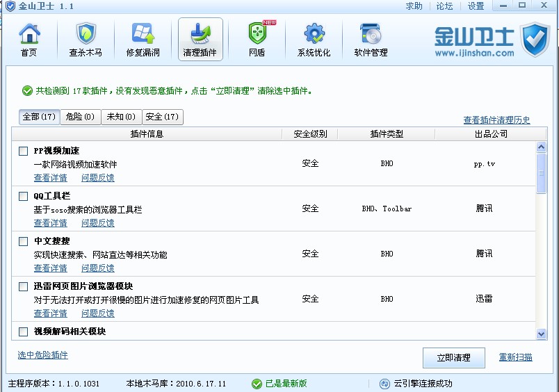Screen dimensions: 559x392
Task: Select 清理插件 plugin cleanup icon
Action: click(x=200, y=39)
